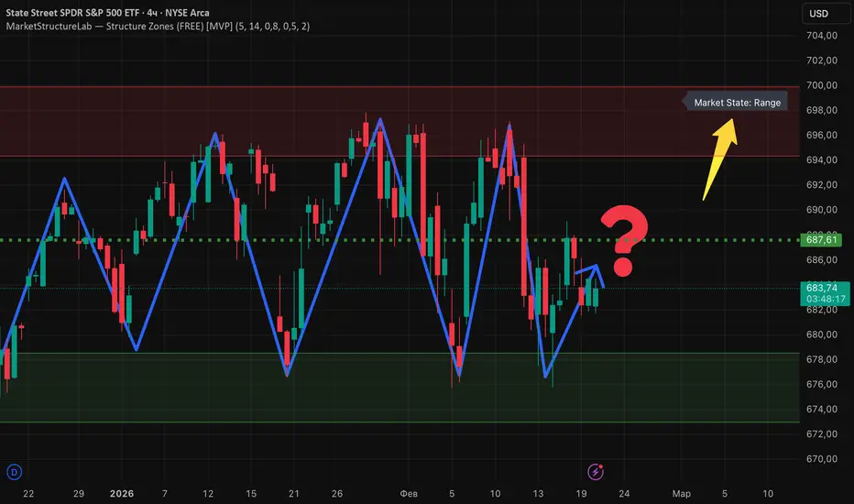Viewport: 854px width, 504px height.
Task: Click the USD currency selector button
Action: pos(825,14)
